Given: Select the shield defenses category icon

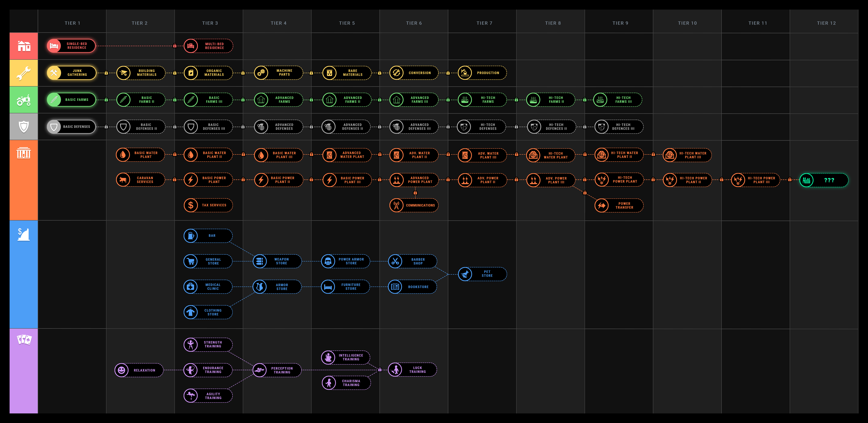Looking at the screenshot, I should coord(24,127).
